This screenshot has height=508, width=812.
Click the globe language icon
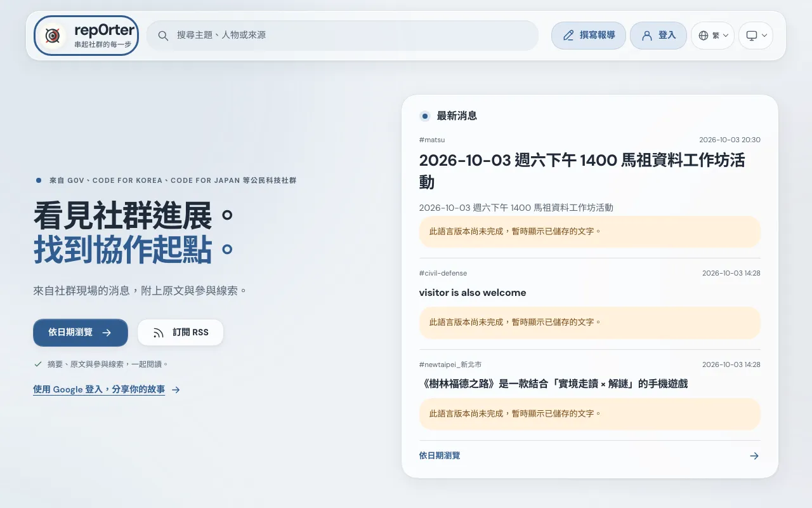point(704,36)
